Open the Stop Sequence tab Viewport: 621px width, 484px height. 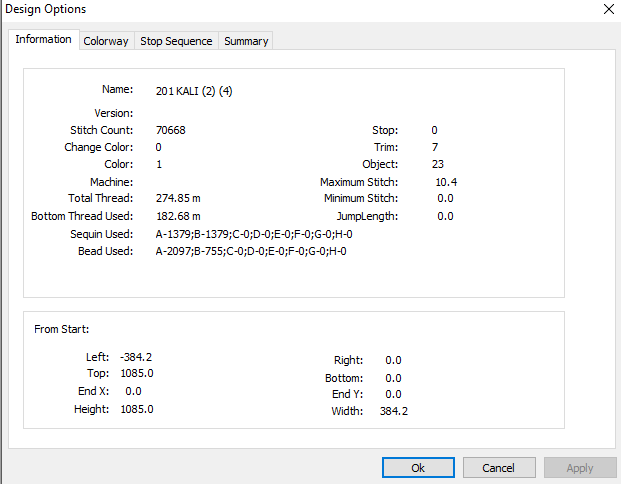[176, 41]
